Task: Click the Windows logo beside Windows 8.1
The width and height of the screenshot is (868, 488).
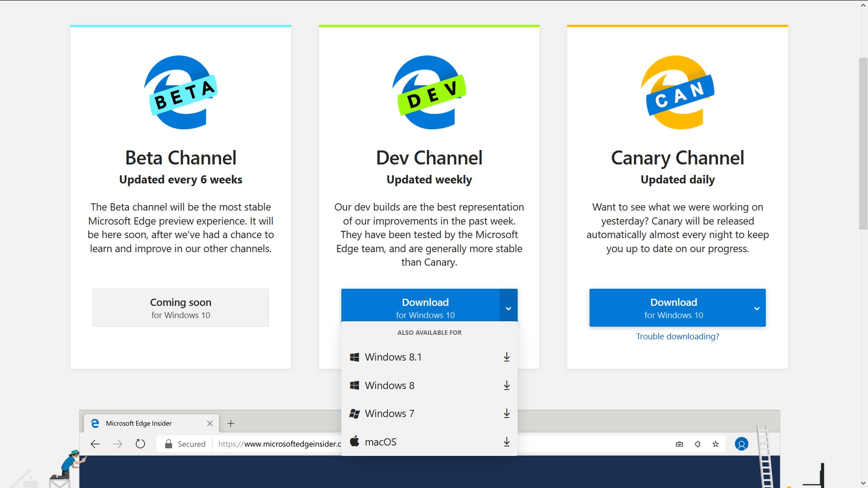Action: [354, 357]
